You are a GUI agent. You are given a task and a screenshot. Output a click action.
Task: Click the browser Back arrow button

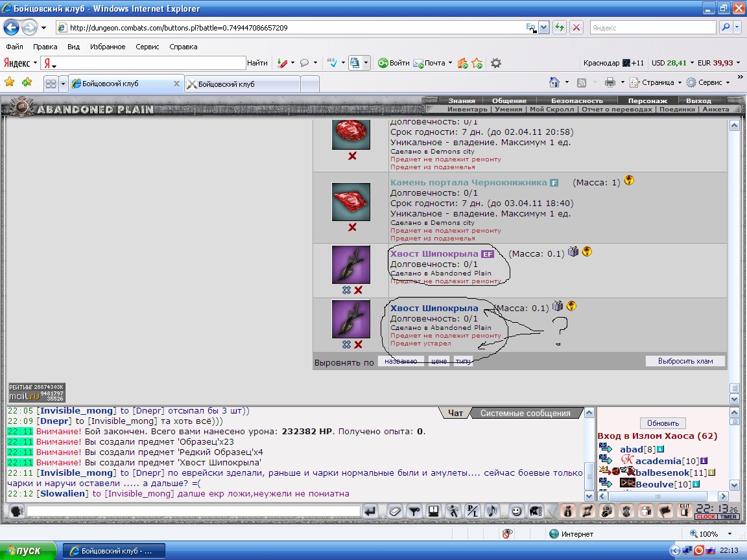pos(12,27)
